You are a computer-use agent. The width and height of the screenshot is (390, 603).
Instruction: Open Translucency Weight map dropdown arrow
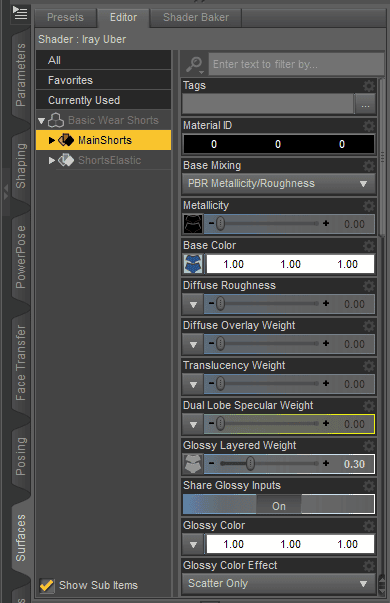point(193,385)
